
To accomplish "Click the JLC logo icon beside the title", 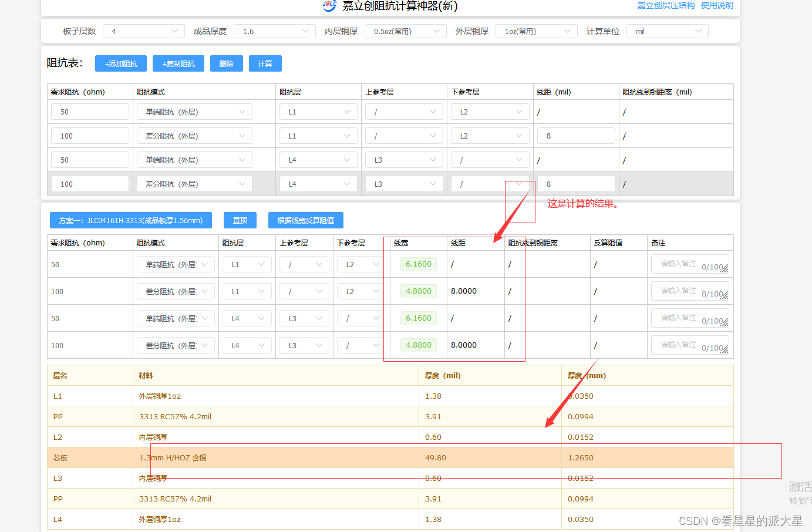I will (329, 5).
